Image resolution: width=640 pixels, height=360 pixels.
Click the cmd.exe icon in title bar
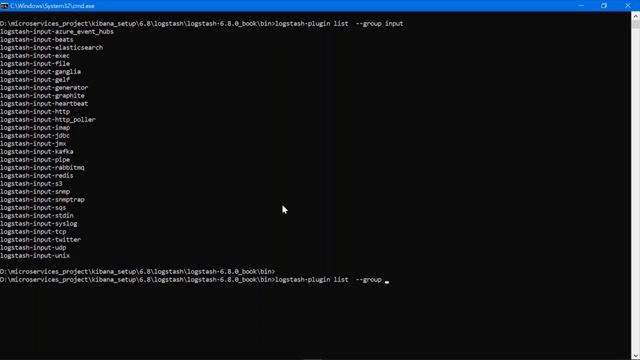click(x=4, y=6)
